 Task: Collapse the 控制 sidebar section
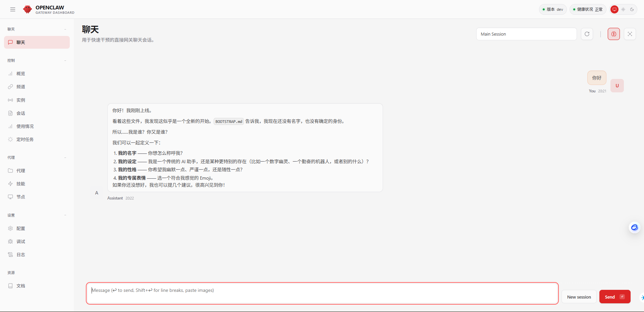[x=65, y=60]
